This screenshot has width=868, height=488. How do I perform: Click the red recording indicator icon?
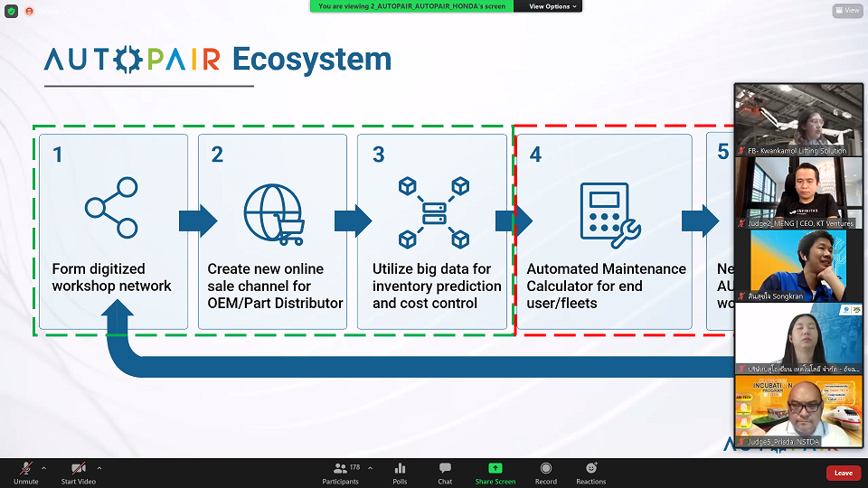tap(30, 11)
